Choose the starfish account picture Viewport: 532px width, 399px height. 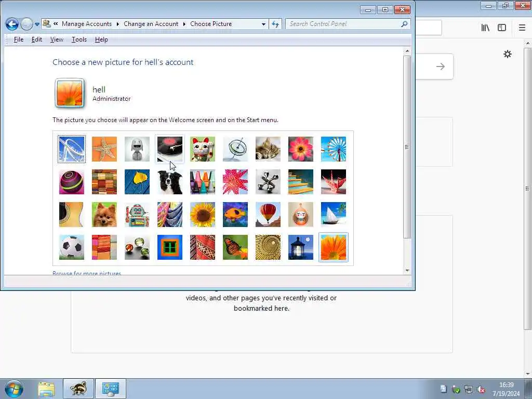tap(104, 149)
